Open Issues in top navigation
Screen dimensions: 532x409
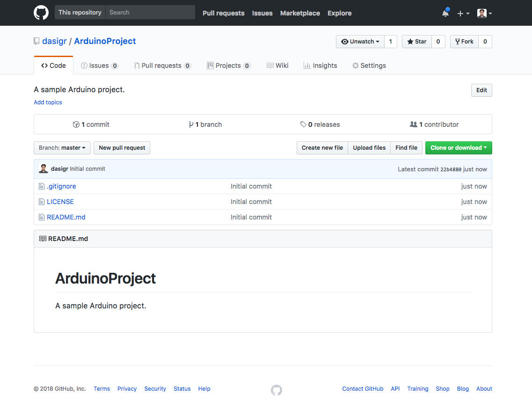tap(262, 13)
